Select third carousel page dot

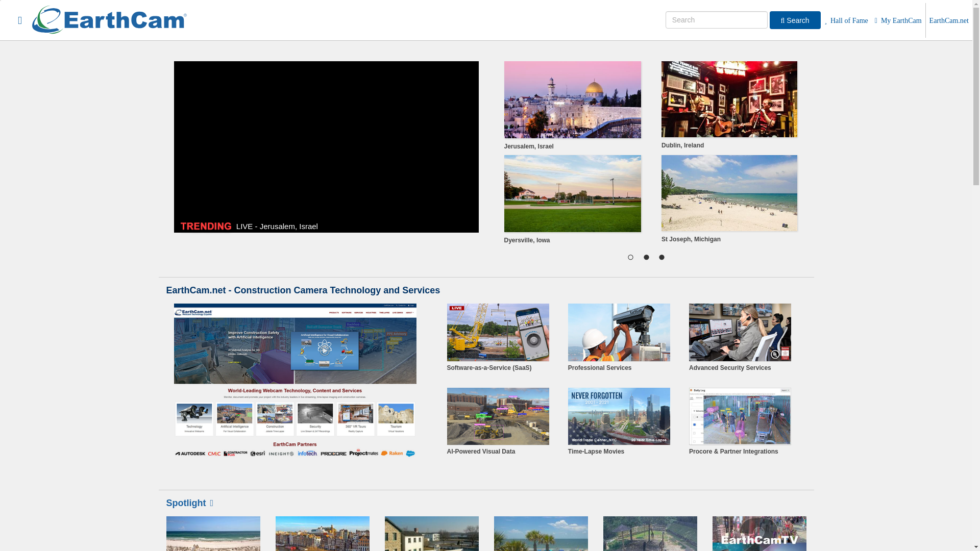661,258
